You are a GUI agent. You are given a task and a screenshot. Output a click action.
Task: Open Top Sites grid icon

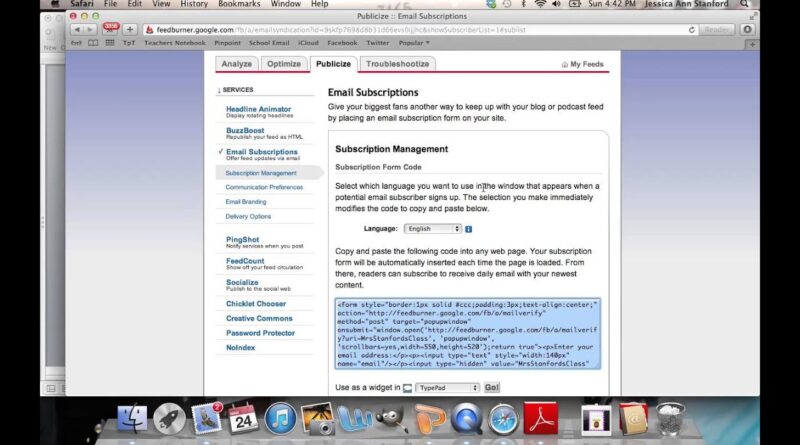[x=110, y=43]
